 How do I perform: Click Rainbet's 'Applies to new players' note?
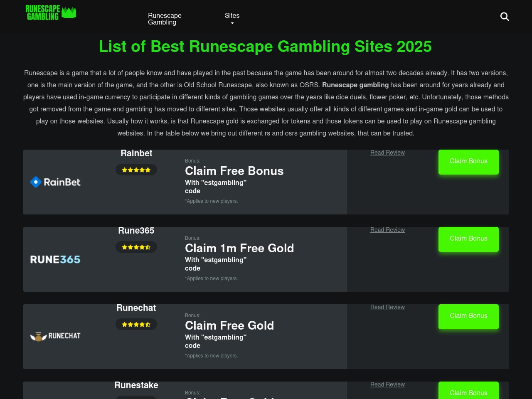(212, 201)
